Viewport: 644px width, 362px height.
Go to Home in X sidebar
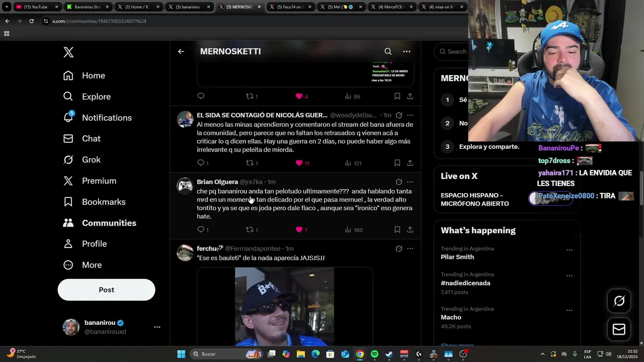(x=84, y=75)
